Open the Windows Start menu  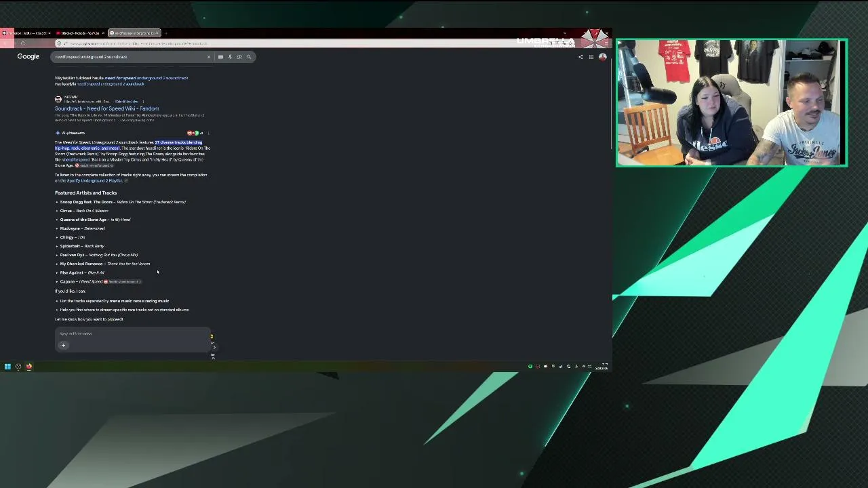[x=7, y=367]
